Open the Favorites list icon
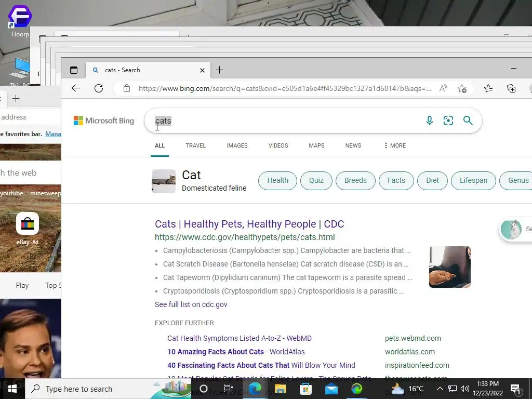 (x=488, y=88)
